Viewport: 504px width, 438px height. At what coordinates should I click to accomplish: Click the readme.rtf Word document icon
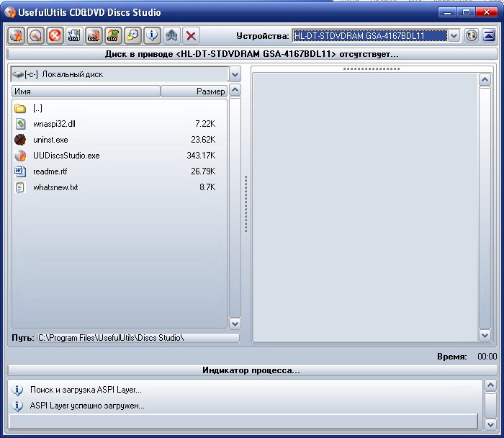(20, 171)
